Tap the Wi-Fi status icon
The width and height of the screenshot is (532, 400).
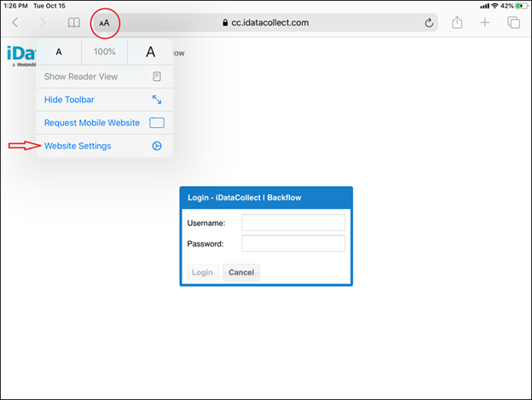click(494, 6)
